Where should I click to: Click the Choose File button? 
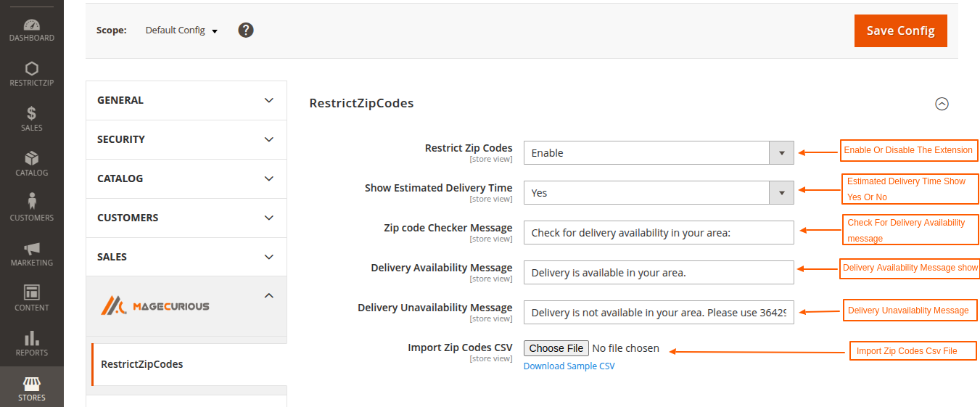[x=556, y=348]
